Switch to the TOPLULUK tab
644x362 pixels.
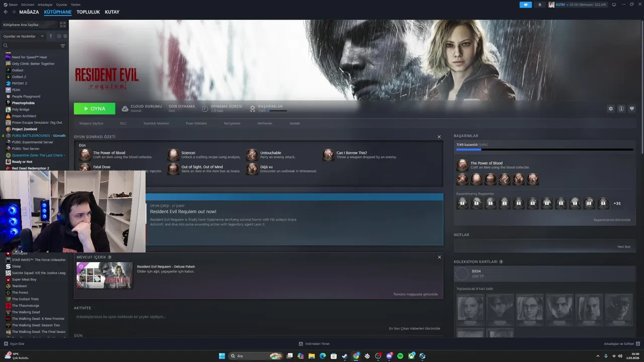88,12
